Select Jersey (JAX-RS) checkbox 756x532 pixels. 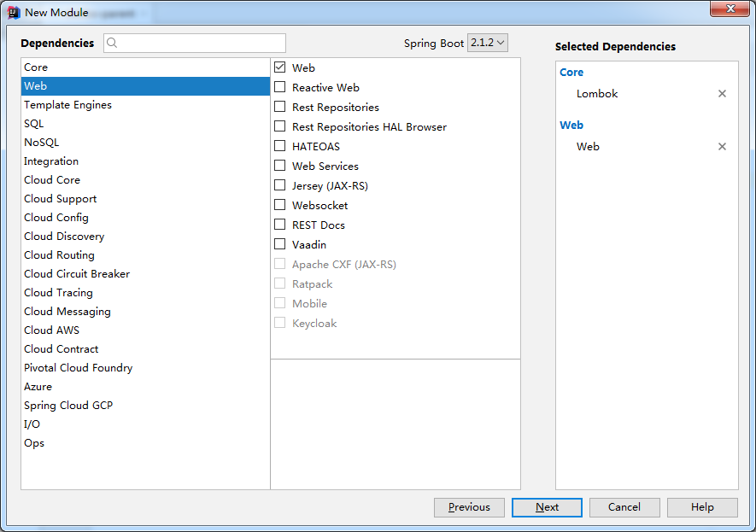click(x=279, y=185)
